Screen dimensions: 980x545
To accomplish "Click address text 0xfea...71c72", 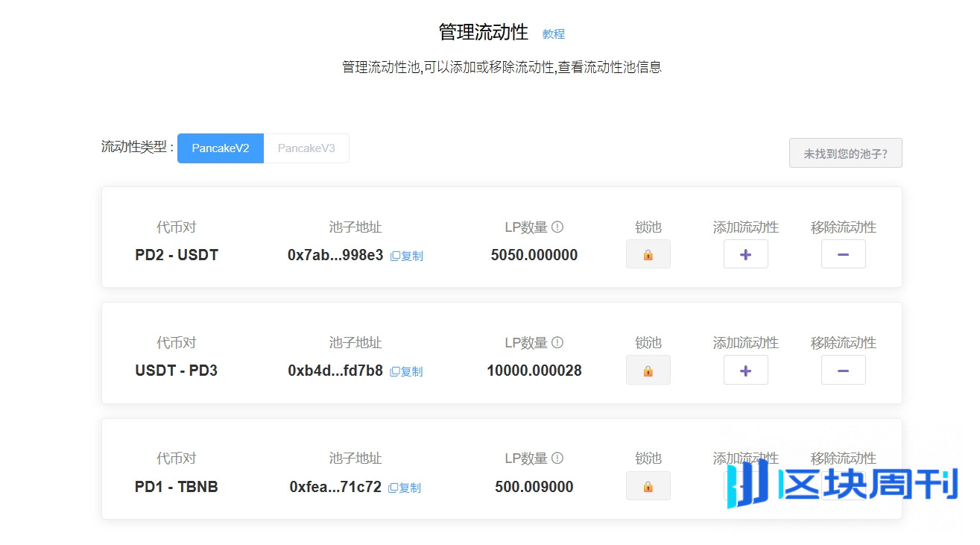I will (335, 487).
